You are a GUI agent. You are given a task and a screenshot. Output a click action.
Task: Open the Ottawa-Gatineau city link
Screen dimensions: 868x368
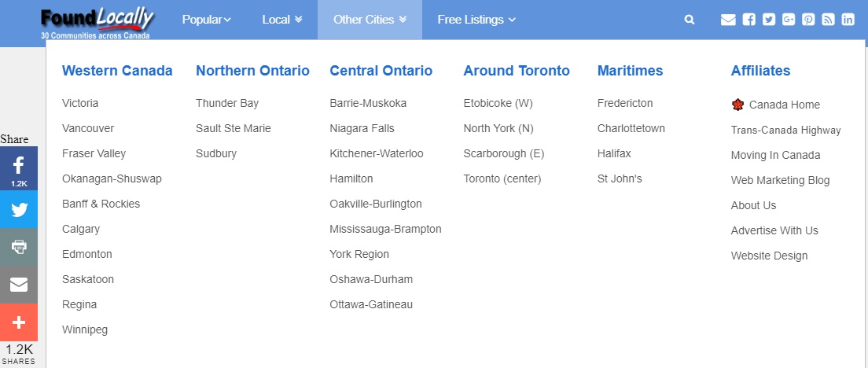[371, 304]
